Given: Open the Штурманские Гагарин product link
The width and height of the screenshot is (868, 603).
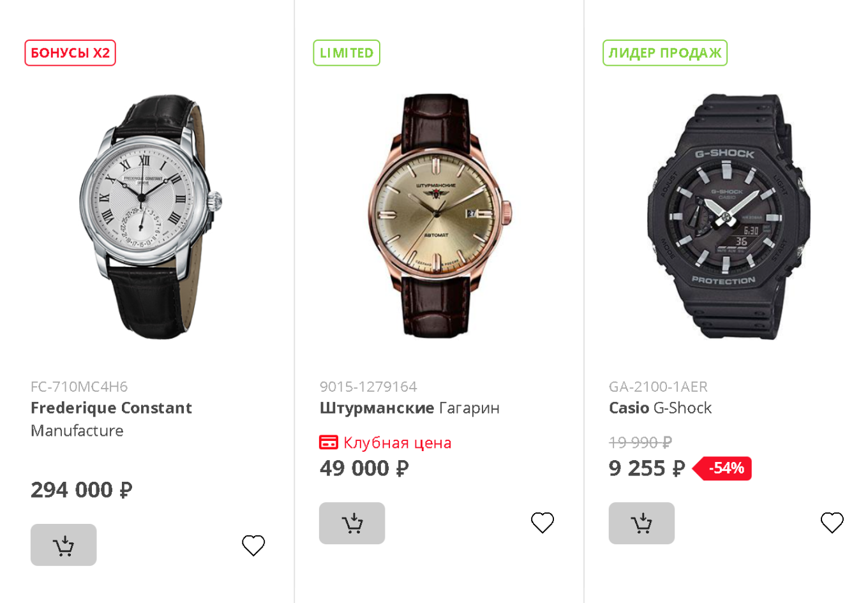Looking at the screenshot, I should pyautogui.click(x=409, y=408).
